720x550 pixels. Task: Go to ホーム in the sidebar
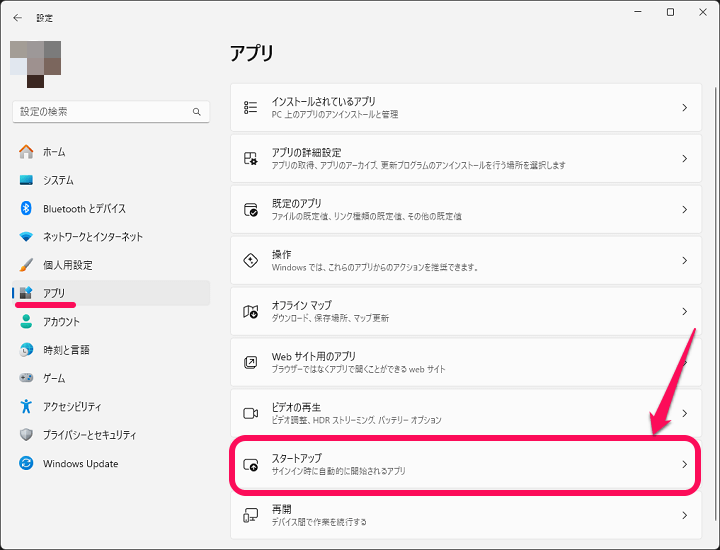[x=54, y=152]
